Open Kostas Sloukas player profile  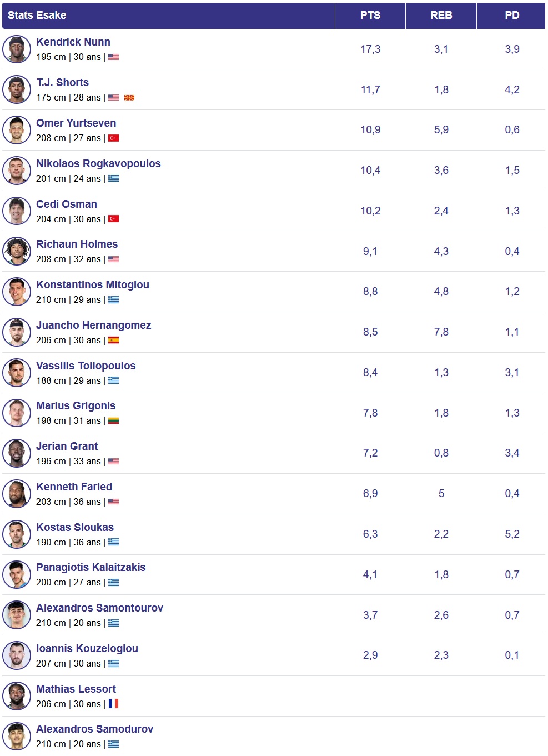(75, 528)
